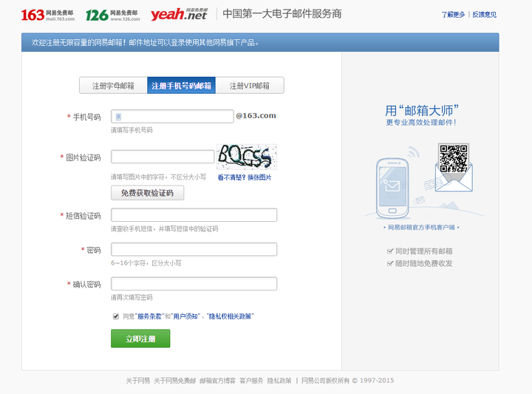Click 用"邮箱大师" heading
532x394 pixels.
pos(421,111)
